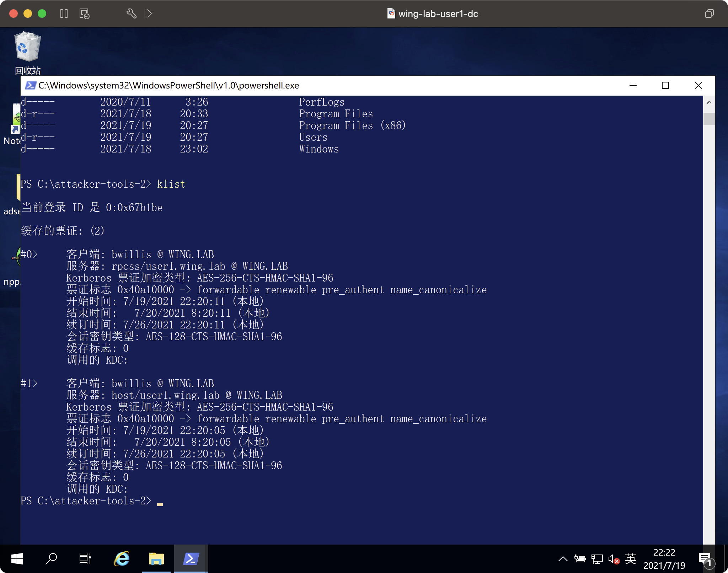Click the scrollbar up arrow in PowerShell
728x573 pixels.
click(x=709, y=102)
